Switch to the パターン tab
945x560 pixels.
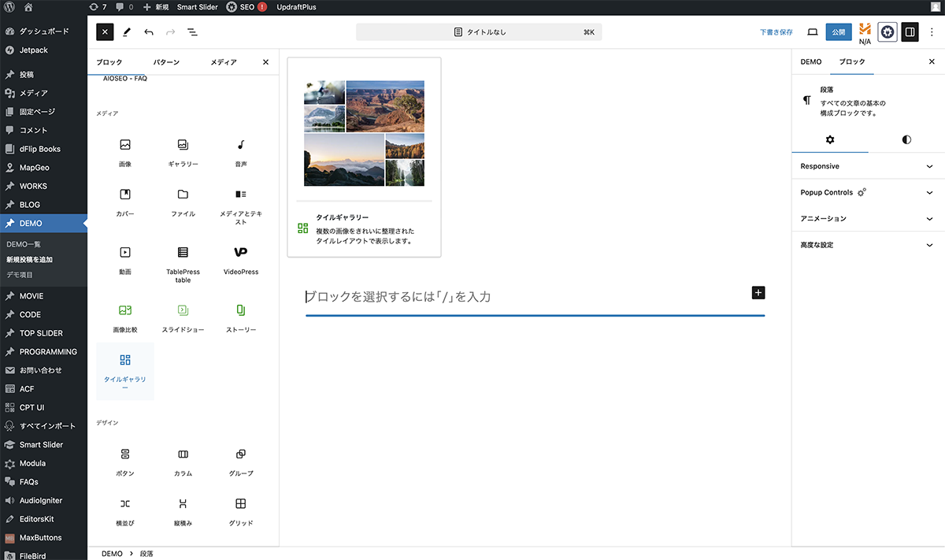[x=165, y=62]
